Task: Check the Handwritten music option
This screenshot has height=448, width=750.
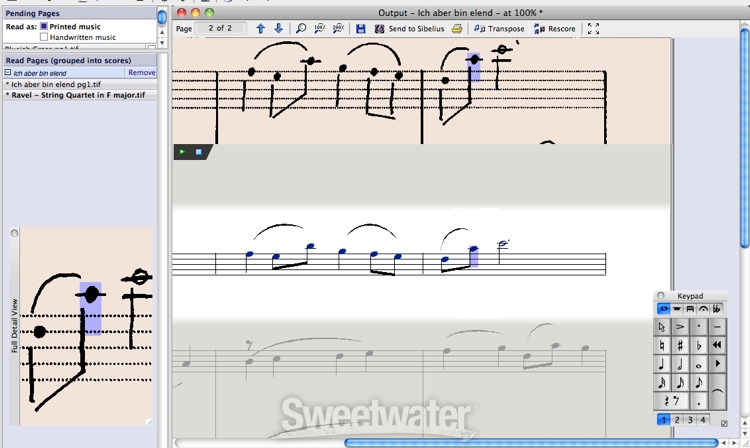Action: point(44,37)
